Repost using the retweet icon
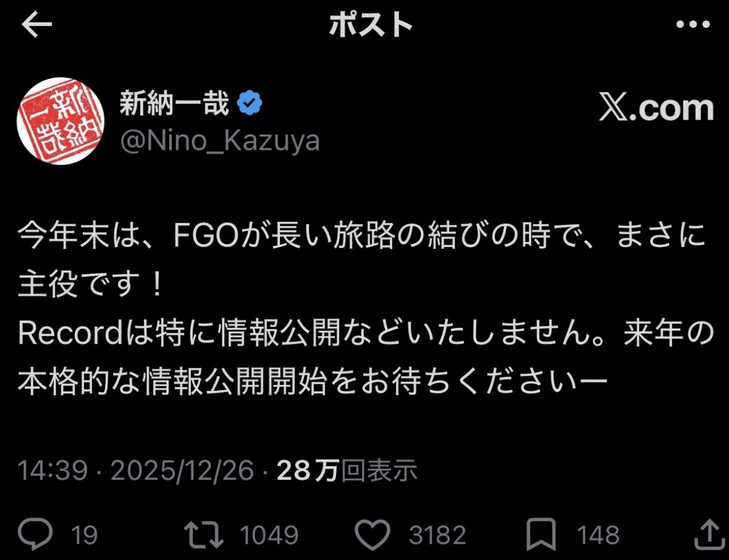 204,535
